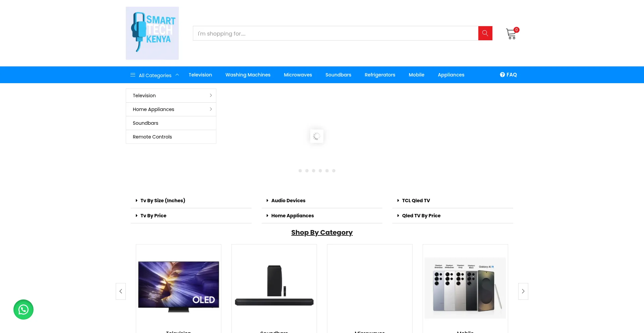Open the FAQ help link
This screenshot has width=644, height=333.
point(508,75)
